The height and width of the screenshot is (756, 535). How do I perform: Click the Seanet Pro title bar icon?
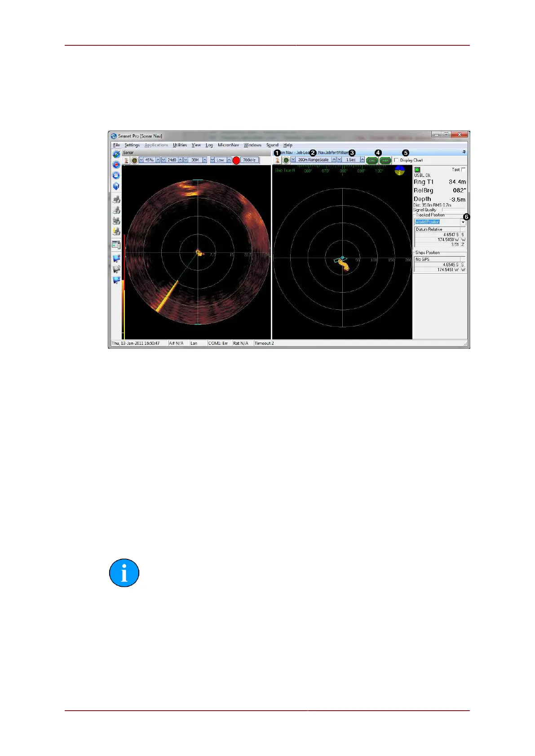coord(114,136)
